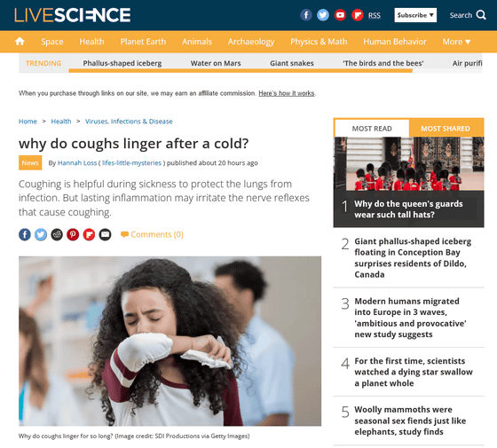Go to the home icon in navigation bar
This screenshot has width=497, height=448.
(x=20, y=41)
